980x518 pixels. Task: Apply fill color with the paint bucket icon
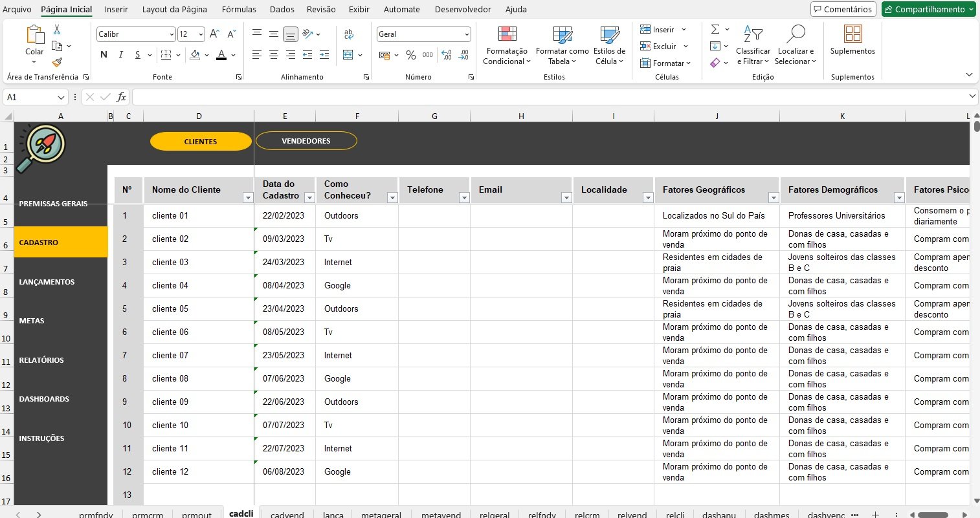(195, 55)
